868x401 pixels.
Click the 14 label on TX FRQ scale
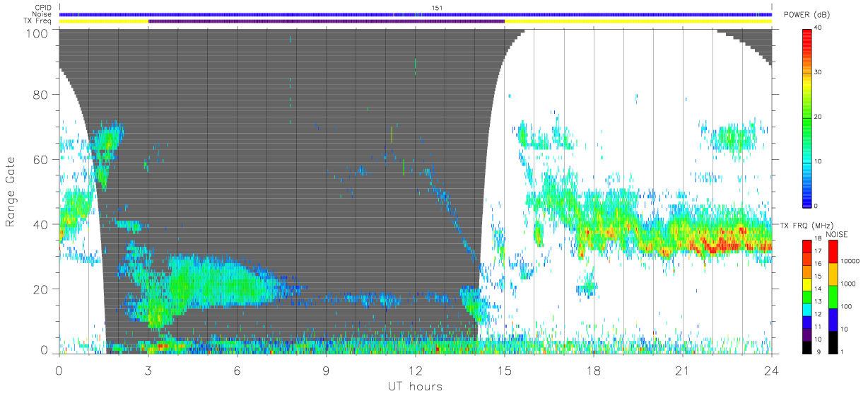click(x=819, y=289)
